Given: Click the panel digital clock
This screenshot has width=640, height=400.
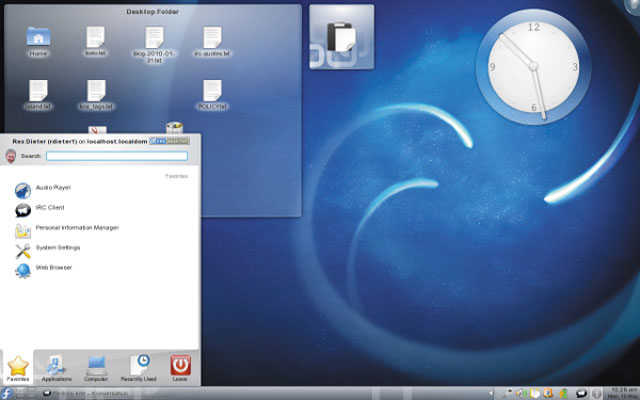Looking at the screenshot, I should [x=624, y=393].
